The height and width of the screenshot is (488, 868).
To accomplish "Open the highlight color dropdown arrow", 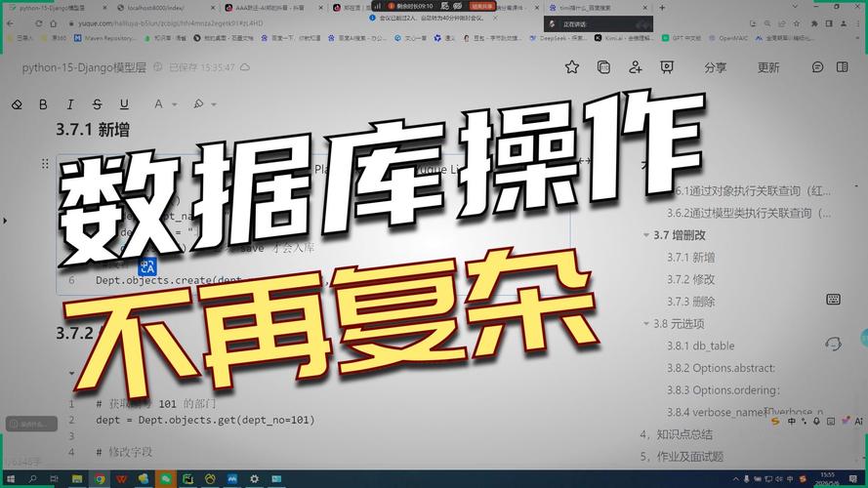I will point(214,104).
